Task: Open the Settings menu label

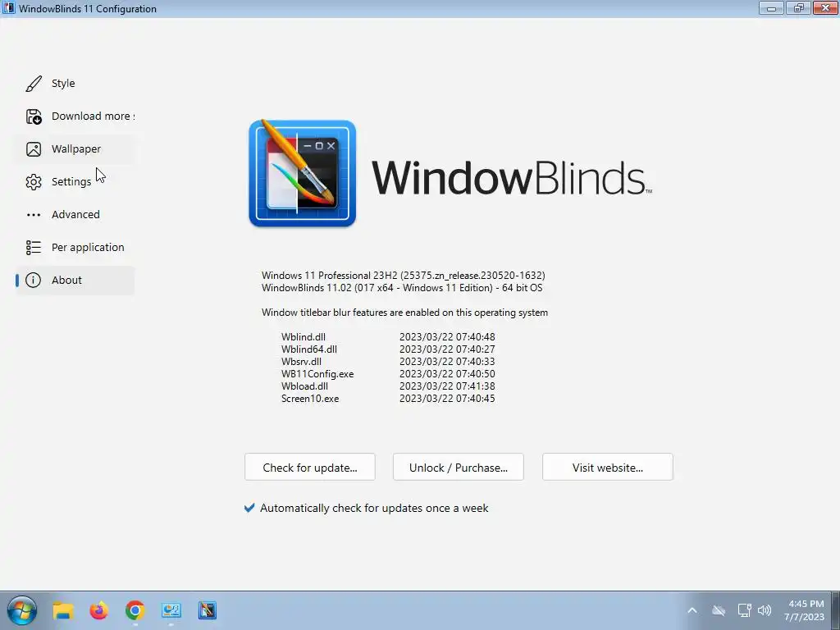Action: coord(71,181)
